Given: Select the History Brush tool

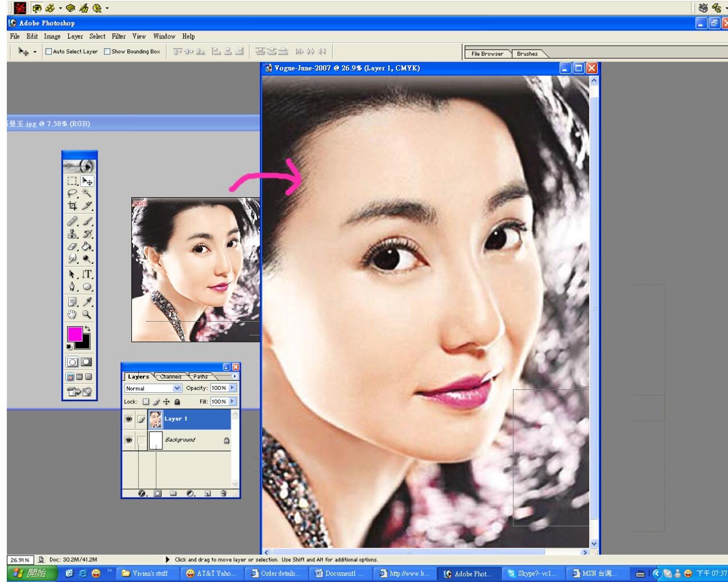Looking at the screenshot, I should pyautogui.click(x=87, y=233).
